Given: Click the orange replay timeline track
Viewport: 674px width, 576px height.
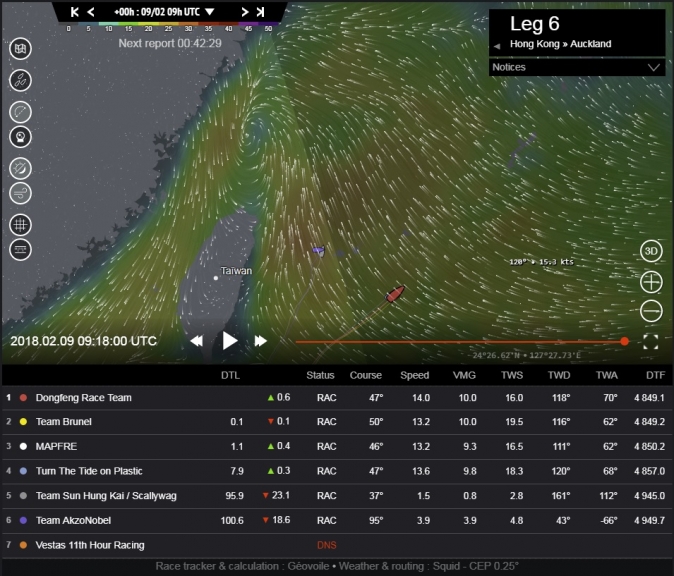Looking at the screenshot, I should pos(460,342).
